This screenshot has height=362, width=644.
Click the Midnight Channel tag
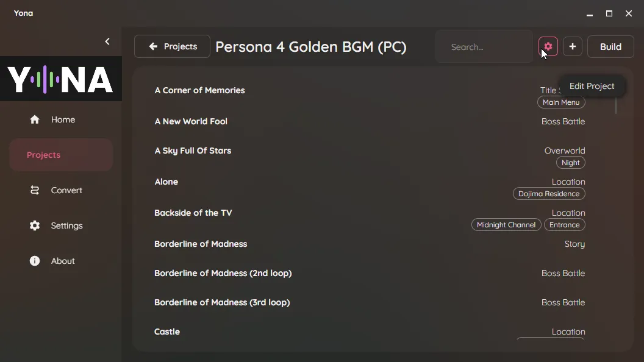506,225
